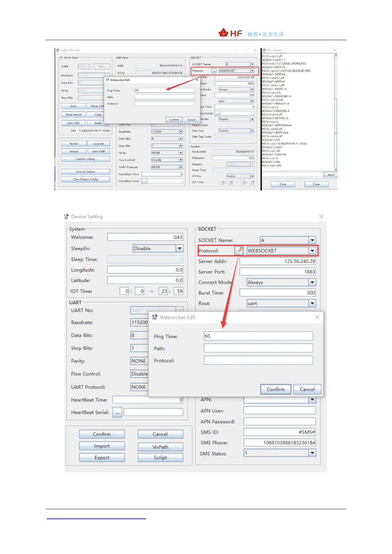392x554 pixels.
Task: Click the Auto button in Serial-TDU Tool
Action: (73, 106)
